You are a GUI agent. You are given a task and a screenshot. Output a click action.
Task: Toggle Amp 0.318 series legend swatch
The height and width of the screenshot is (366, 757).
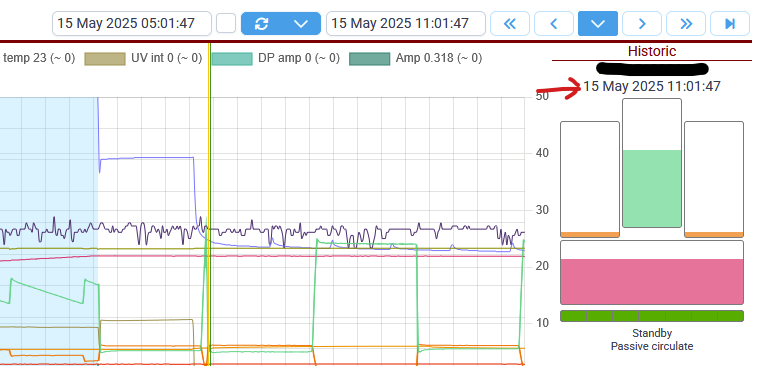[x=369, y=59]
